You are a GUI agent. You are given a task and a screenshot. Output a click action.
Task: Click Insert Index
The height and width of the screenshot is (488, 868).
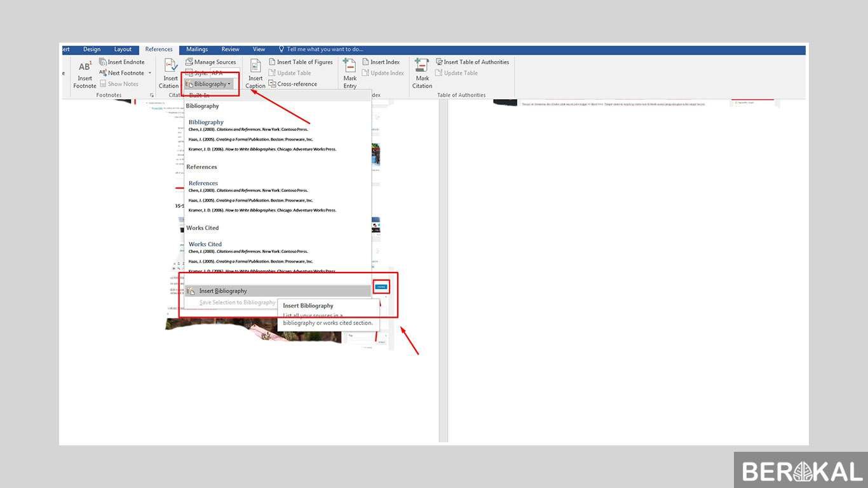pyautogui.click(x=381, y=62)
